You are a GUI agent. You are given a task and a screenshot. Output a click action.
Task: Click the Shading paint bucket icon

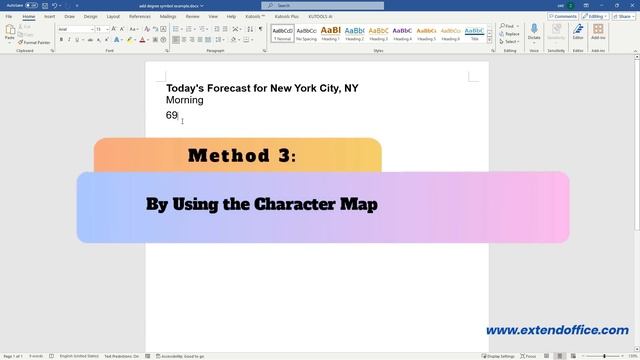(x=233, y=40)
